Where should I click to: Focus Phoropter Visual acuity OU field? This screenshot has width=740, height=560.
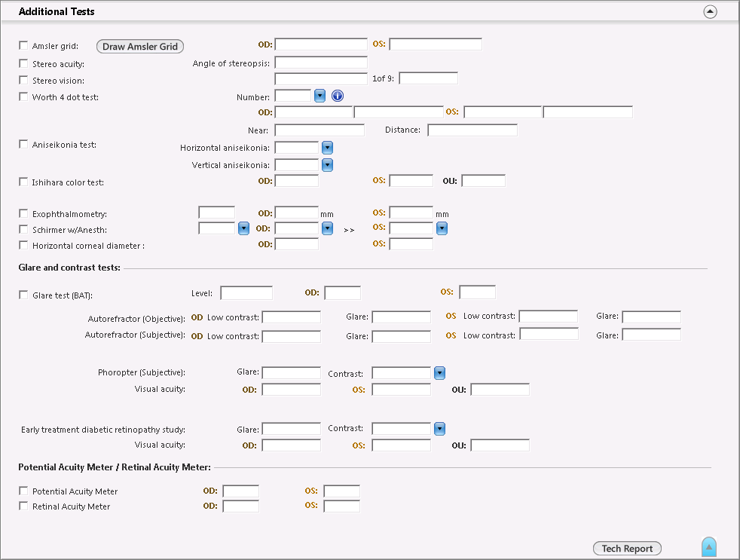[500, 389]
